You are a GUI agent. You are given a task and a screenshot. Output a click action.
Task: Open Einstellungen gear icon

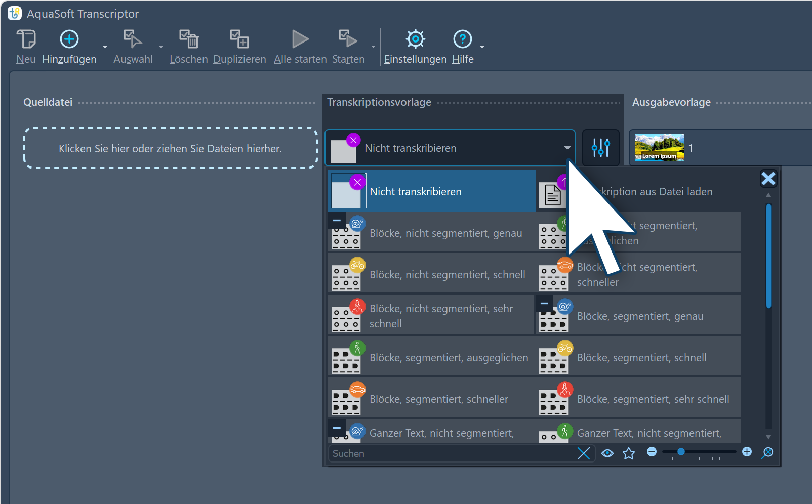pos(415,39)
